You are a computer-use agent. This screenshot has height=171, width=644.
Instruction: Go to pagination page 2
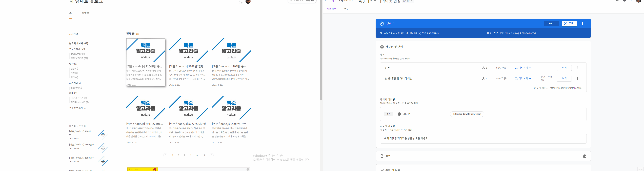pos(178,156)
